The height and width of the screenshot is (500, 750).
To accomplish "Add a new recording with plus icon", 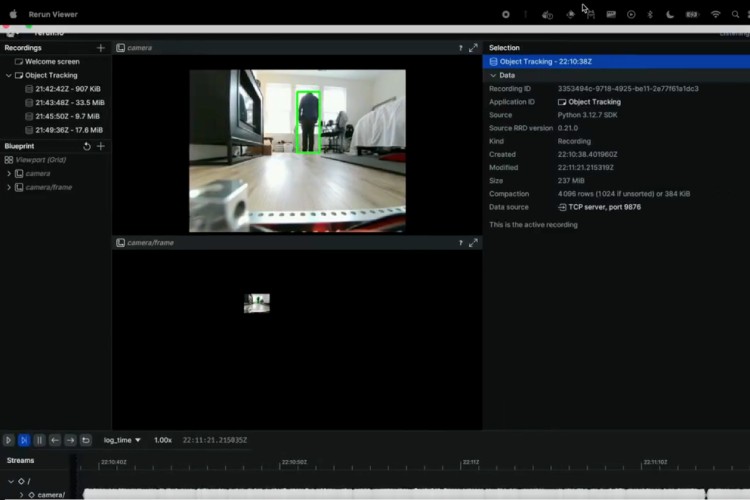I will tap(100, 48).
